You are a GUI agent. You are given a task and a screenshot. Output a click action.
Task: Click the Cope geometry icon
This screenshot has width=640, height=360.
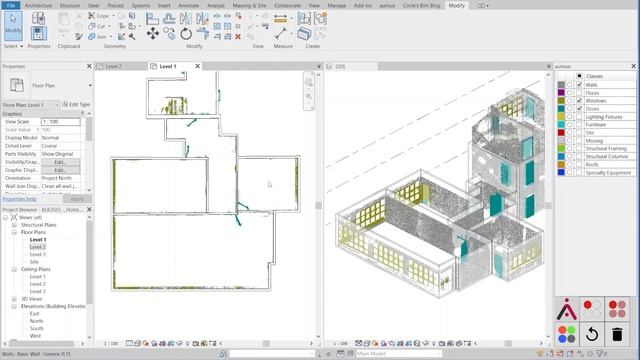[x=92, y=16]
